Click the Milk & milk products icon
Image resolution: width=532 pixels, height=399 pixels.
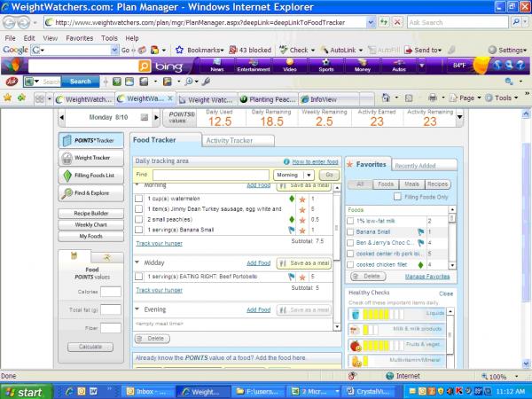pyautogui.click(x=355, y=330)
